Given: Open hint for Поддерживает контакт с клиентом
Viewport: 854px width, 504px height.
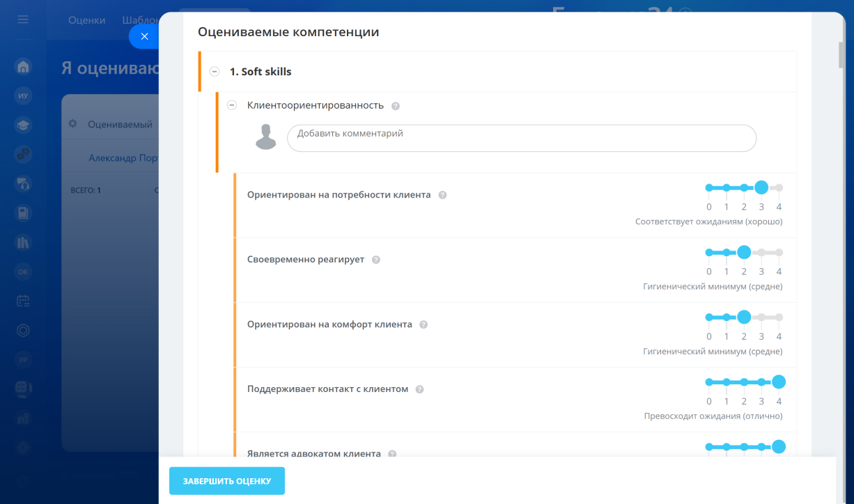Looking at the screenshot, I should click(419, 390).
